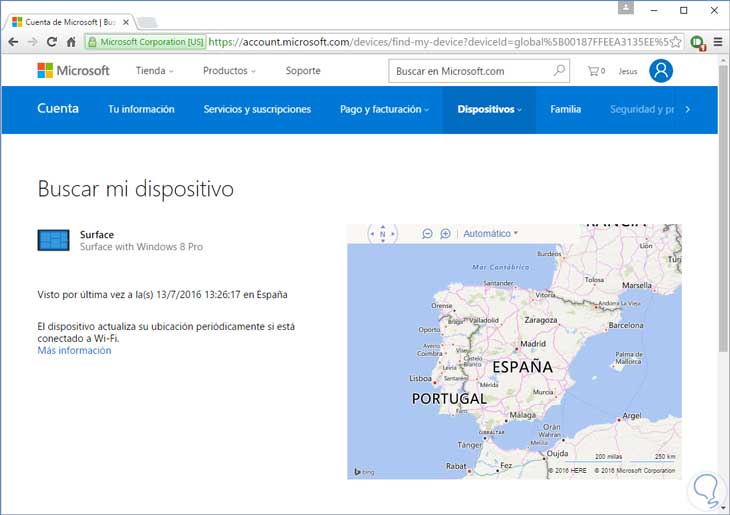Click the HERE copyright link on map
This screenshot has height=515, width=730.
567,471
